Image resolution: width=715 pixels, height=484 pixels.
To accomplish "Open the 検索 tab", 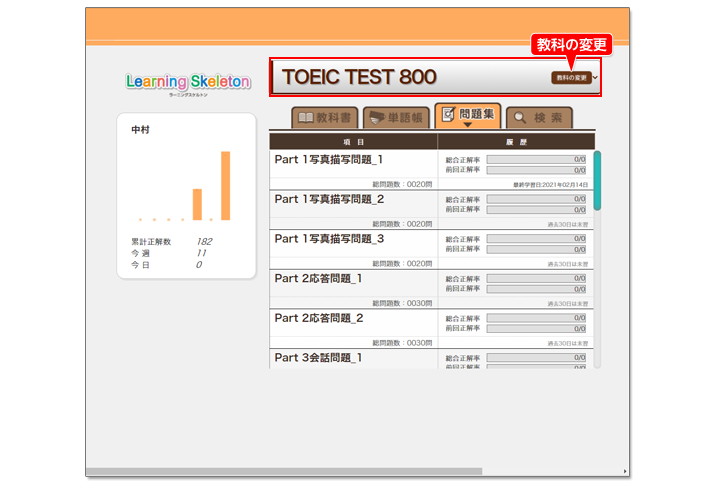I will pos(539,118).
